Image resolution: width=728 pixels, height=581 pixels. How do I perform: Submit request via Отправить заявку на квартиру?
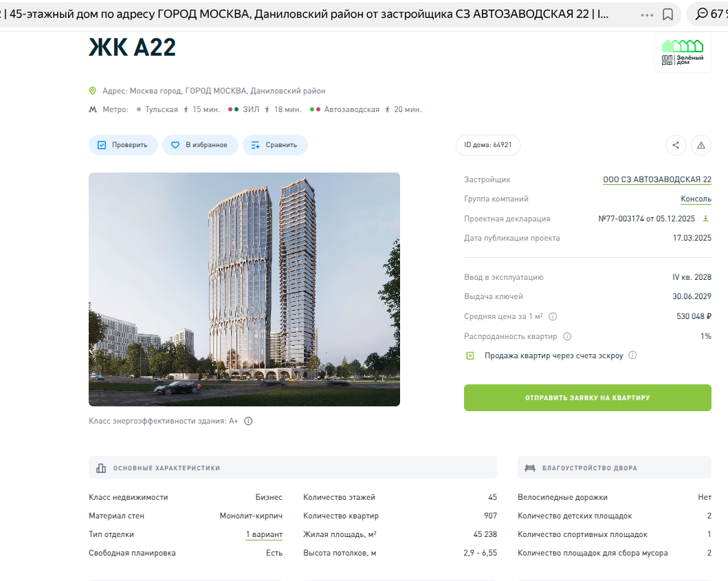point(587,398)
